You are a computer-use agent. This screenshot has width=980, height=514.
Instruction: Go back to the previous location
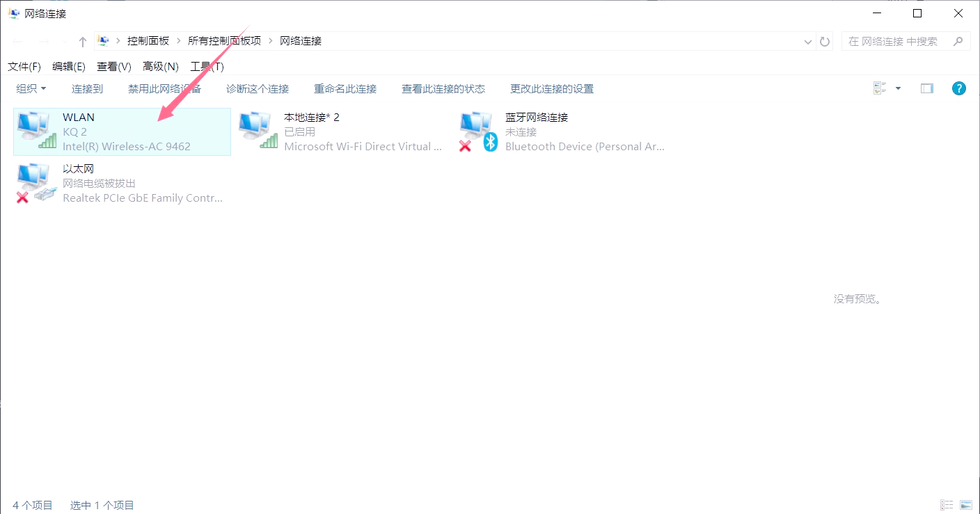pyautogui.click(x=18, y=42)
